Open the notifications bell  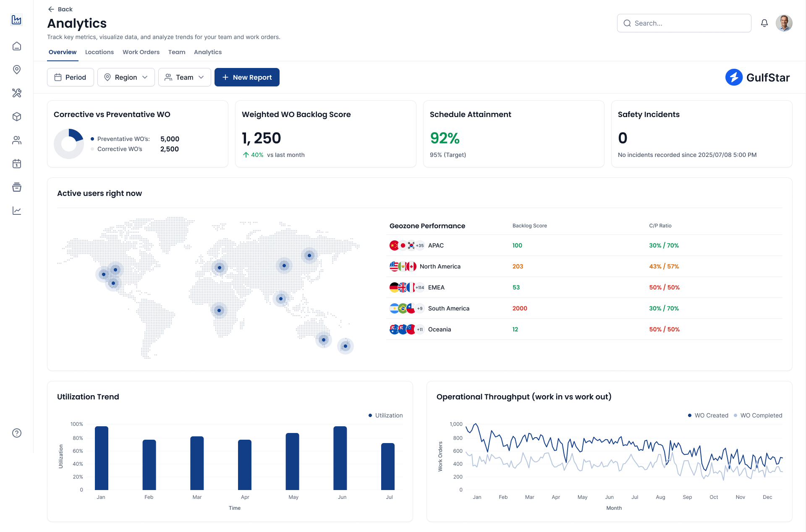[764, 23]
